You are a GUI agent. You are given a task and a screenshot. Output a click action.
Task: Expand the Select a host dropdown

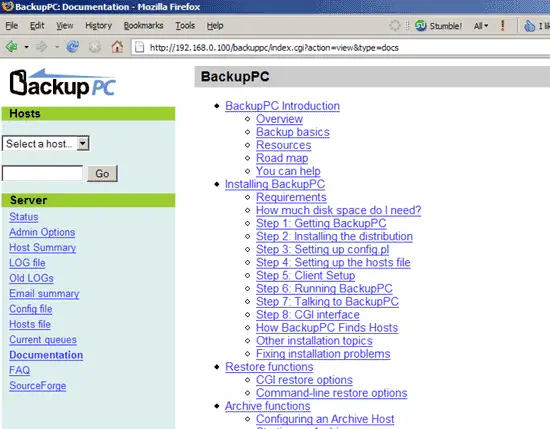(x=46, y=143)
